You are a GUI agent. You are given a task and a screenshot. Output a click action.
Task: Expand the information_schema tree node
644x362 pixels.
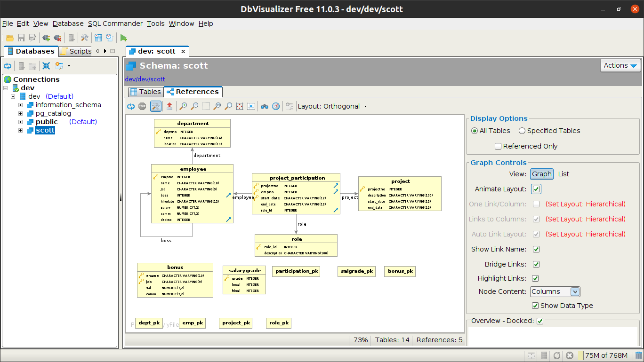(x=21, y=105)
